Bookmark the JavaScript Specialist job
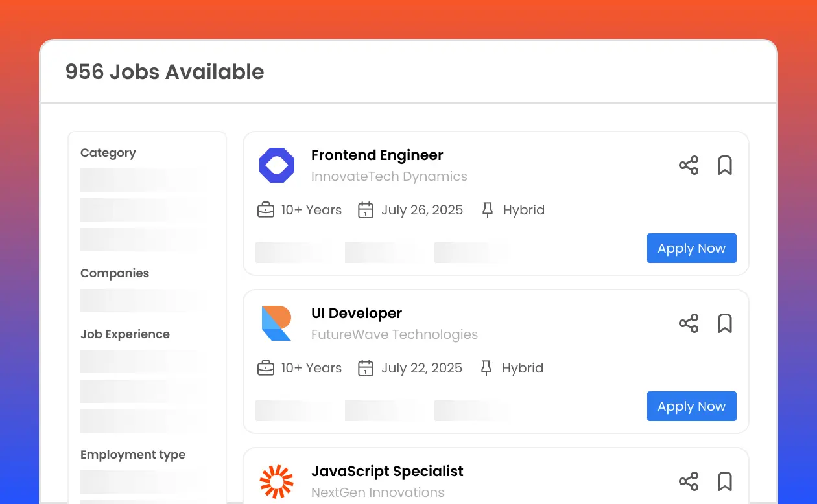The width and height of the screenshot is (817, 504). [x=725, y=481]
